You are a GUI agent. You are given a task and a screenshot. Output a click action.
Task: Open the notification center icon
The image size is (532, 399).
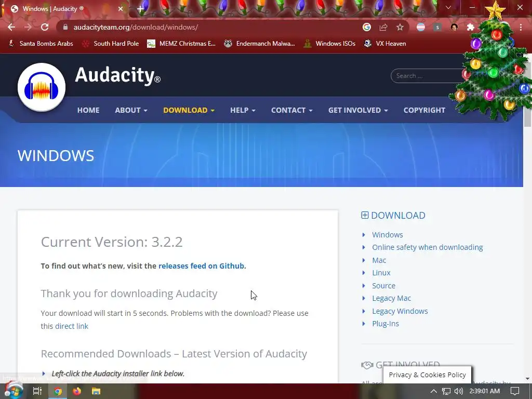tap(515, 391)
